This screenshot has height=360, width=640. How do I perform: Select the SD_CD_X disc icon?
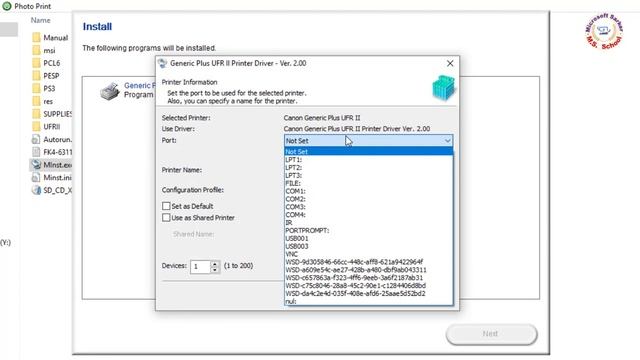click(x=36, y=190)
